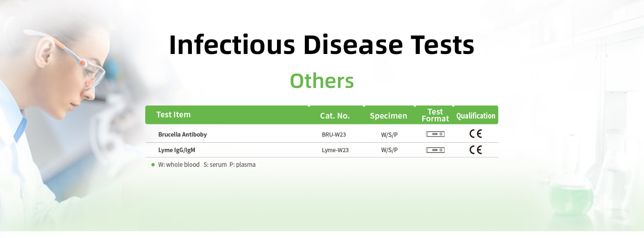644x238 pixels.
Task: Select the Qualification column header
Action: pos(476,116)
